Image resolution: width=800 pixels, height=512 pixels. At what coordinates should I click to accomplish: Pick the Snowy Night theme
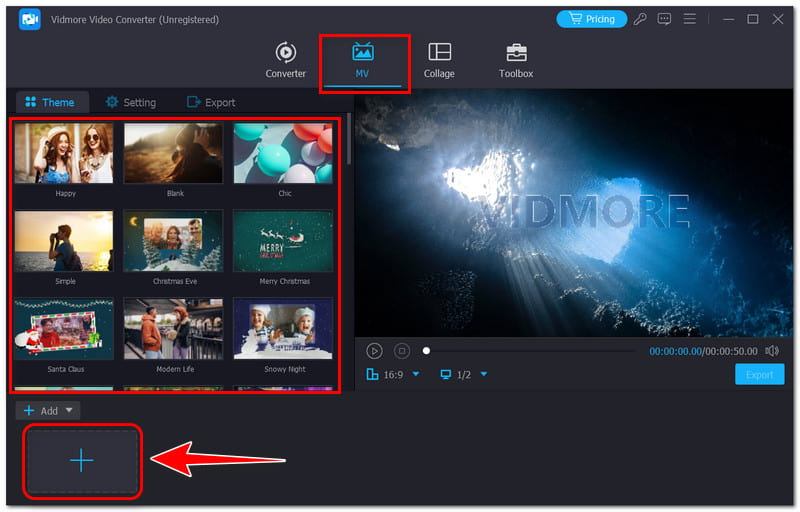tap(283, 329)
